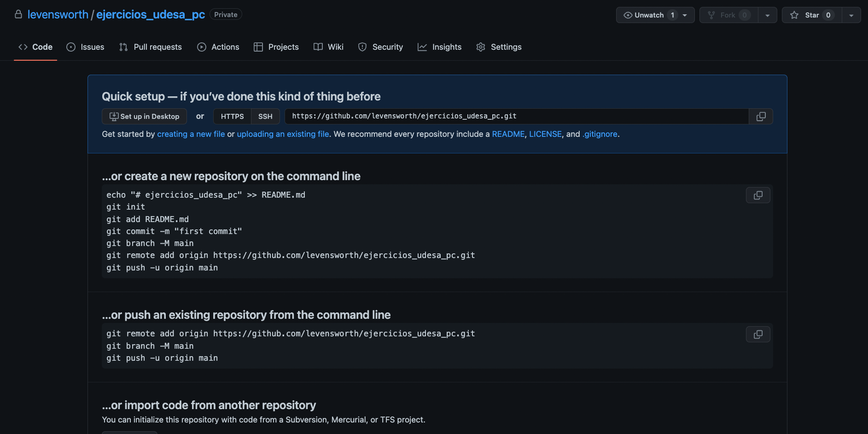Click the Wiki book icon
Viewport: 868px width, 434px height.
[x=318, y=47]
